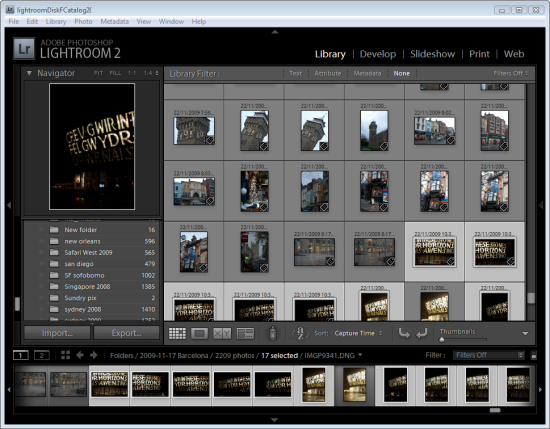550x429 pixels.
Task: Collapse the Navigator panel
Action: (x=29, y=73)
